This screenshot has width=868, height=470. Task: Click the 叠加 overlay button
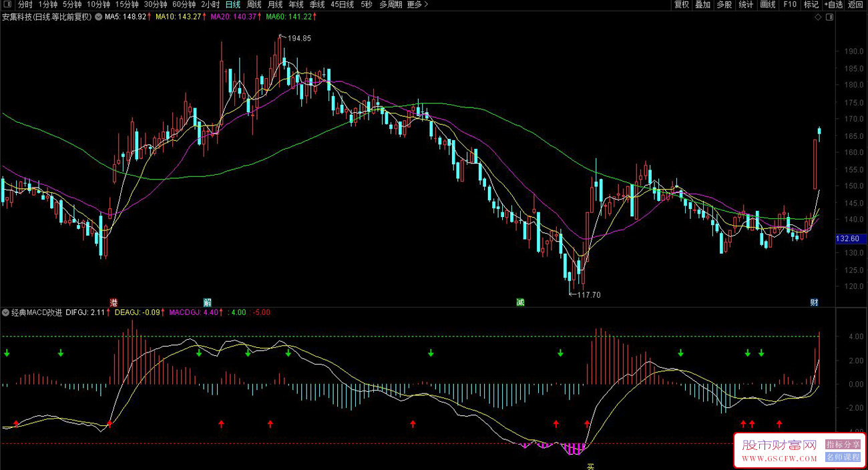click(703, 5)
